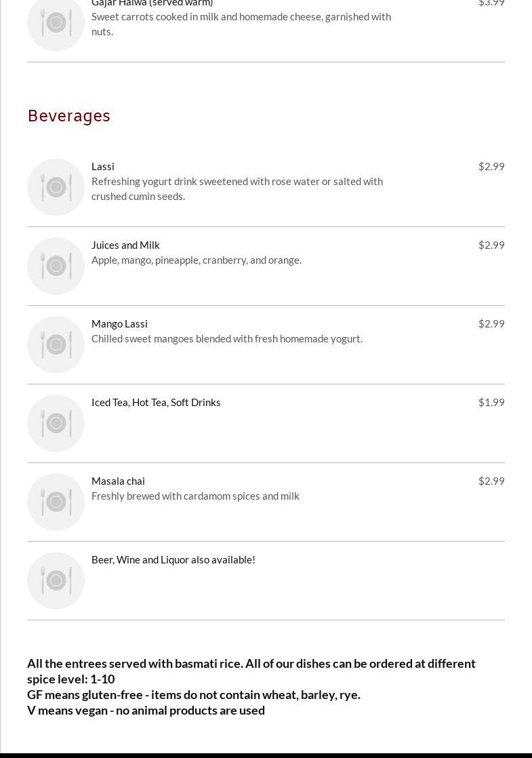Click the $1.99 price for Iced Tea

click(491, 402)
